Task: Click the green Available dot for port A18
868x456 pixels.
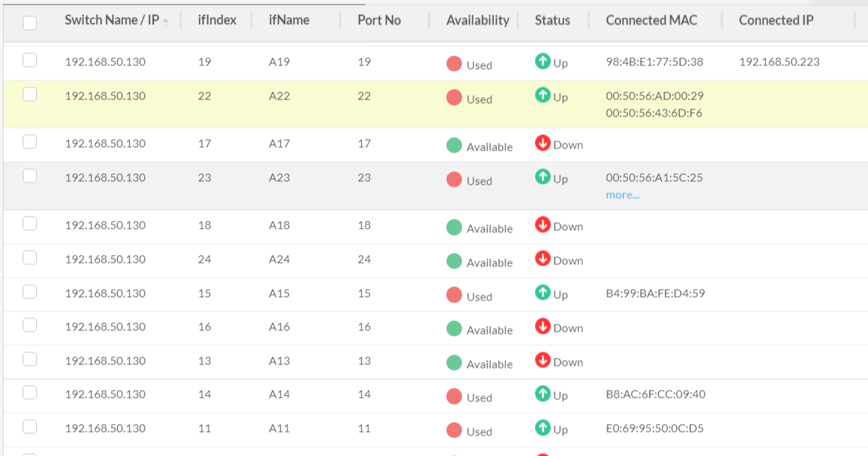Action: (x=454, y=227)
